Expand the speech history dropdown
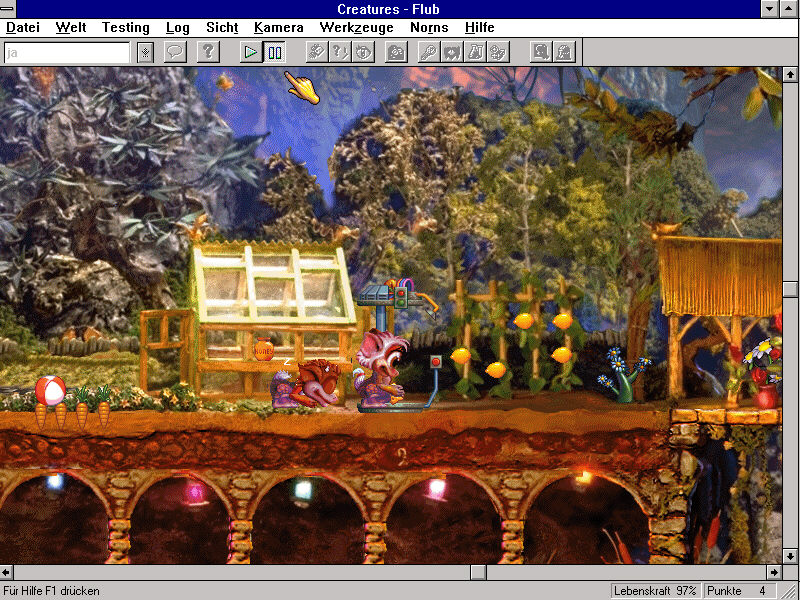Screen dimensions: 800x600 pyautogui.click(x=145, y=53)
